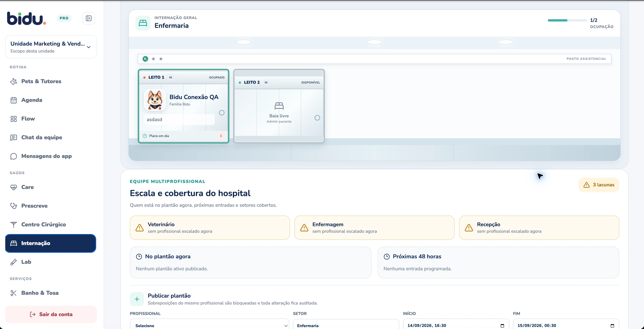
Task: Click the No plantão agora clock icon
Action: [139, 256]
